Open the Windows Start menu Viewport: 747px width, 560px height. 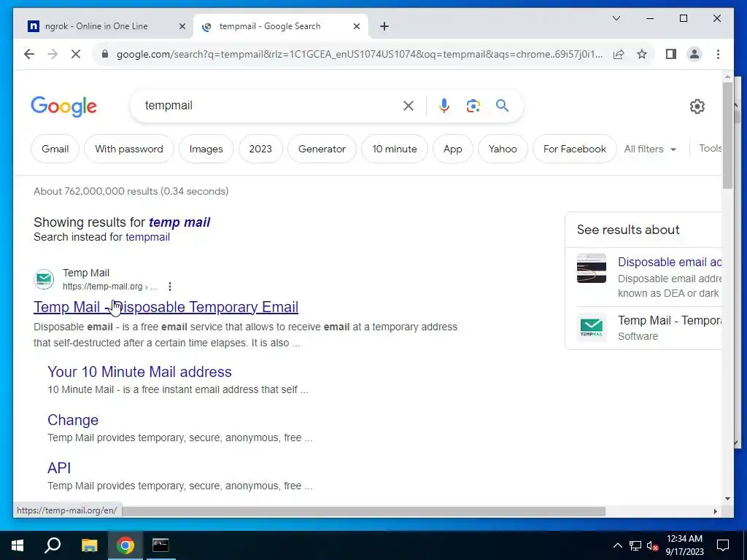click(18, 545)
